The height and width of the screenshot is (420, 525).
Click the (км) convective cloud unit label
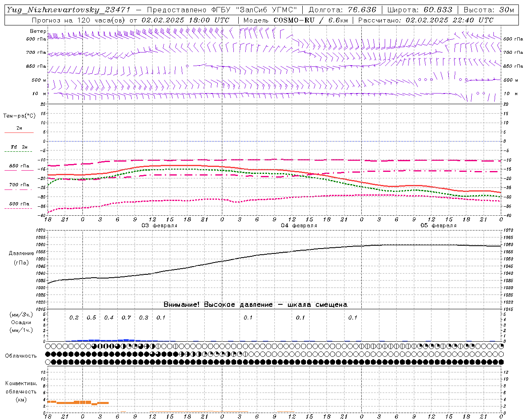(x=21, y=399)
